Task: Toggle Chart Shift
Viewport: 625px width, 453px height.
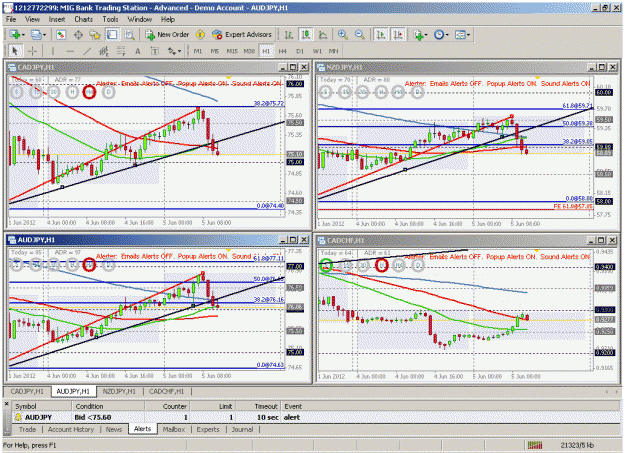Action: [398, 35]
